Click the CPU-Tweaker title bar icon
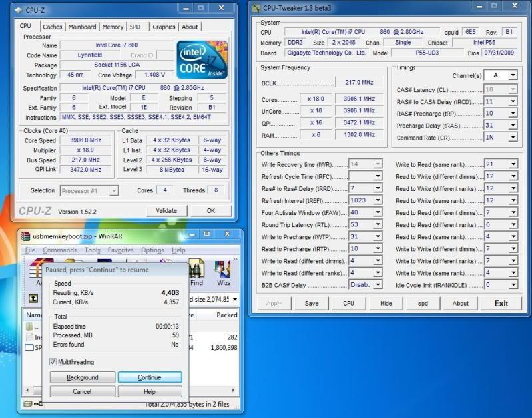Screen dimensions: 532x418 (256, 8)
